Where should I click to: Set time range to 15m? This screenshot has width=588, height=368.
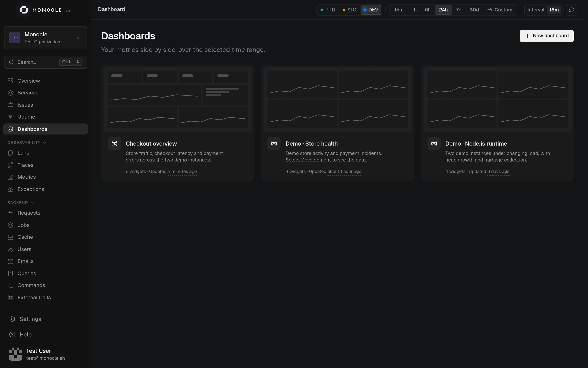pos(399,10)
